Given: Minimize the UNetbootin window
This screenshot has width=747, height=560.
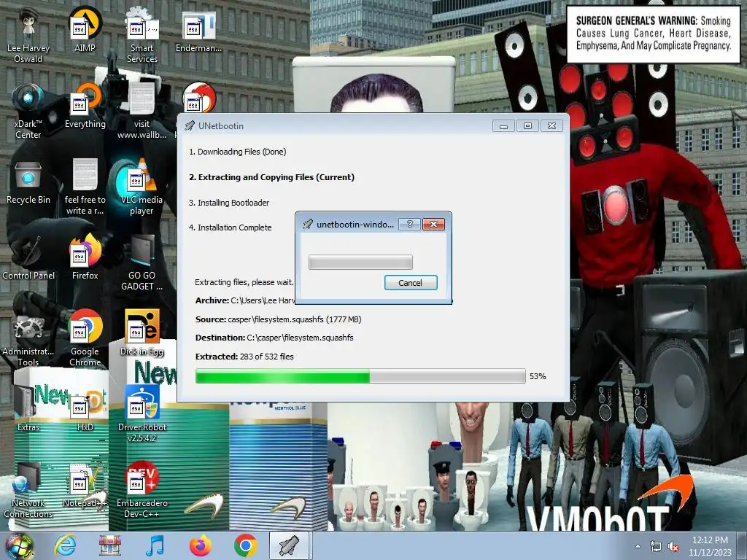Looking at the screenshot, I should (503, 126).
